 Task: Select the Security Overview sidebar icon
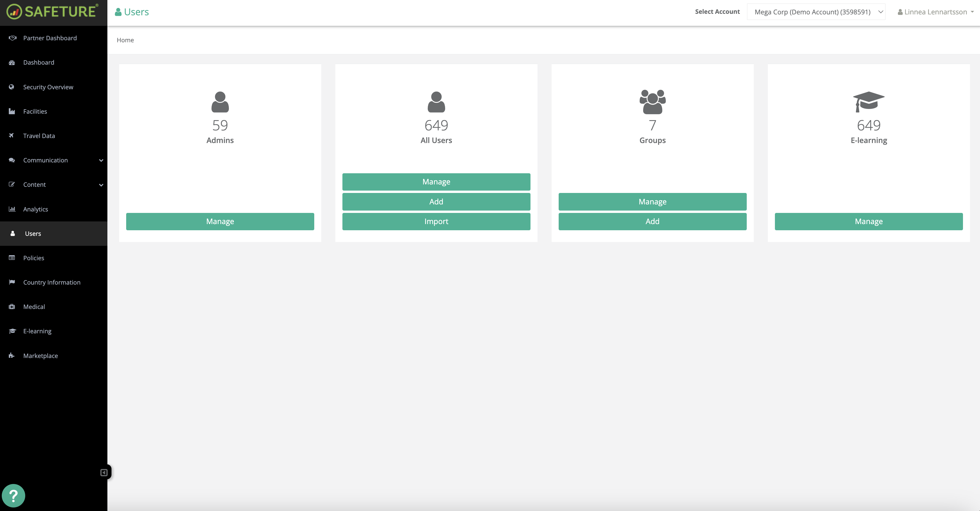coord(12,87)
